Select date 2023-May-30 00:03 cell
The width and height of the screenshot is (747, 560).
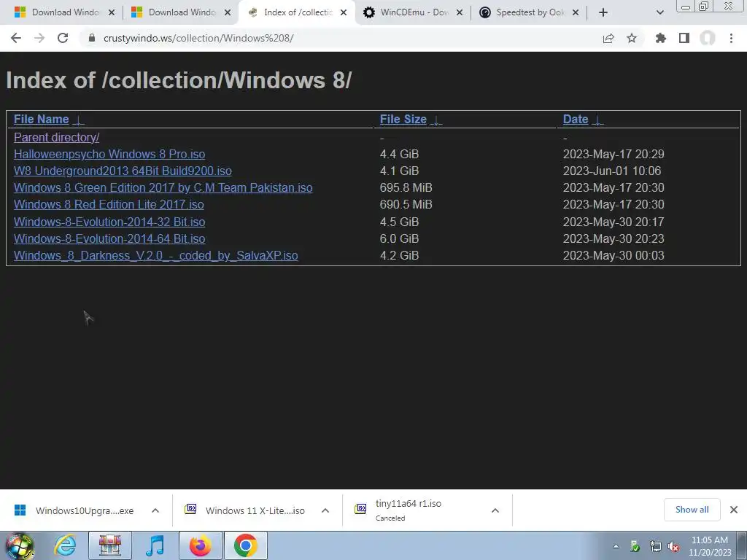[x=614, y=256]
